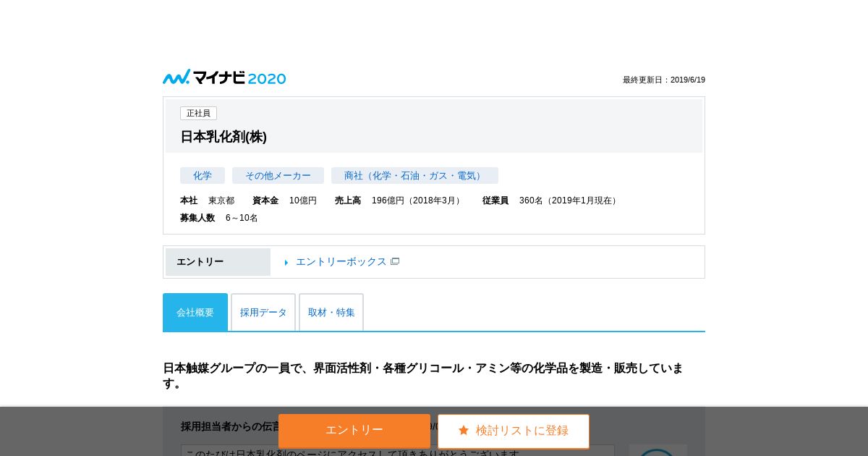Image resolution: width=868 pixels, height=456 pixels.
Task: Click the company name 日本乳化剤(株)
Action: pyautogui.click(x=224, y=137)
